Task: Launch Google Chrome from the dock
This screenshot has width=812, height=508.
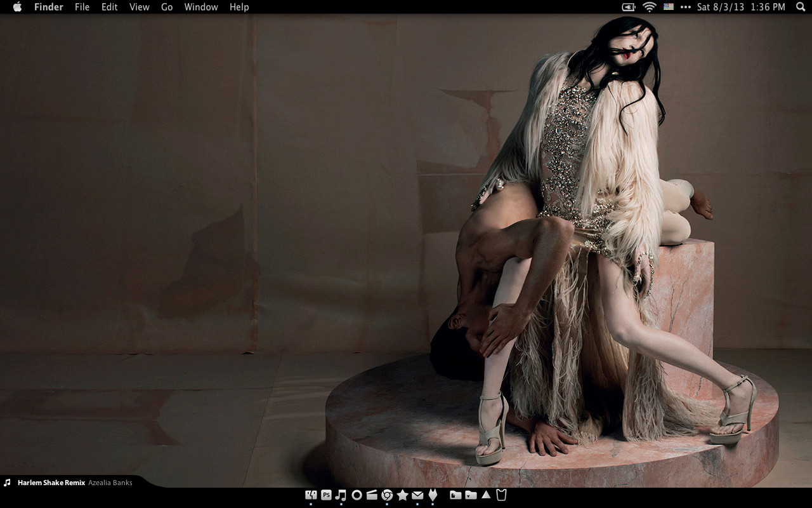Action: click(387, 495)
